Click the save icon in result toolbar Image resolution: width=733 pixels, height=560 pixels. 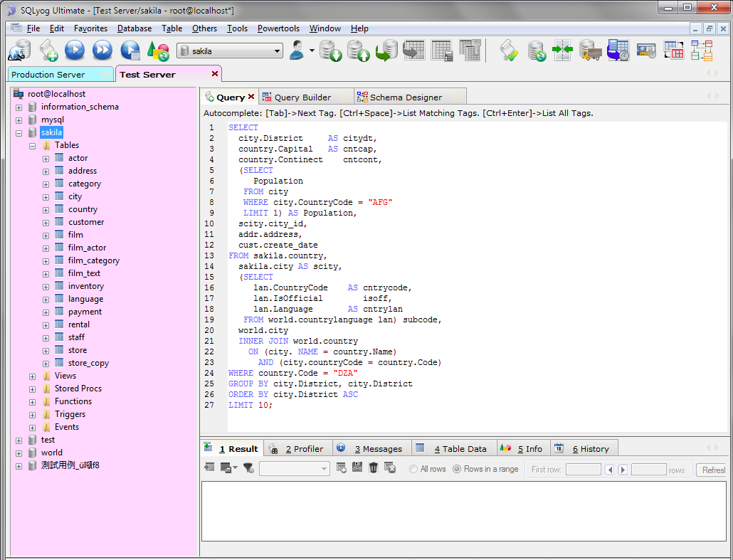(357, 467)
